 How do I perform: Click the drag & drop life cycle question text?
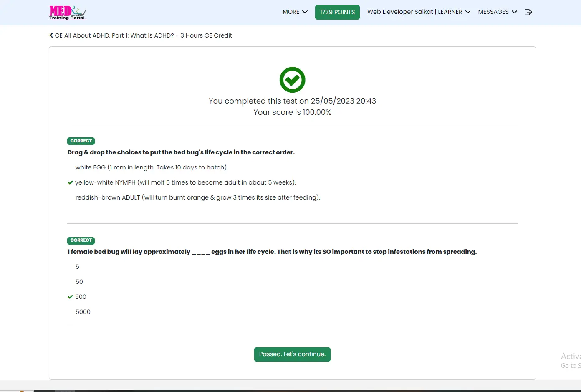tap(181, 152)
